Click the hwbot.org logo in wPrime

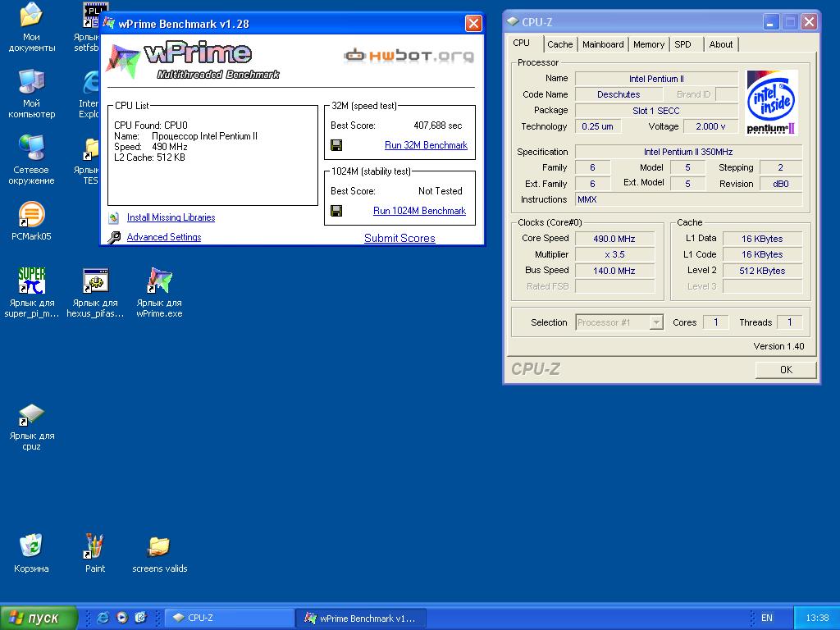point(409,55)
